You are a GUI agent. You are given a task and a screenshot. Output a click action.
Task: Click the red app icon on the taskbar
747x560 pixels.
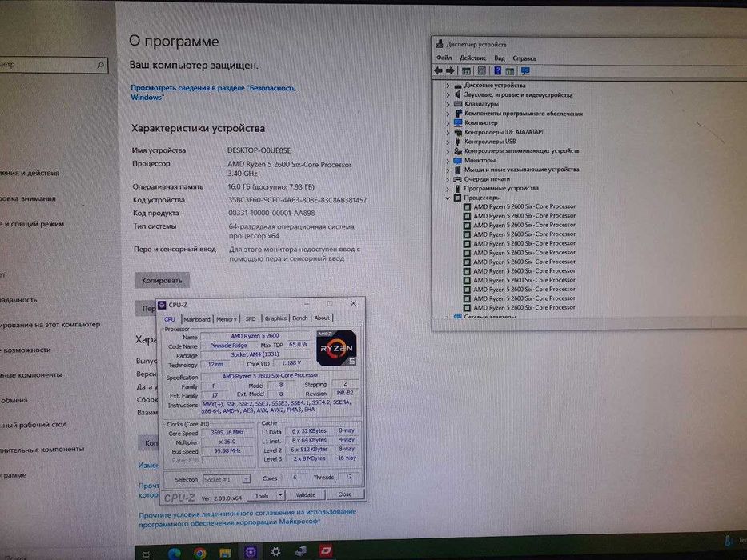click(326, 550)
